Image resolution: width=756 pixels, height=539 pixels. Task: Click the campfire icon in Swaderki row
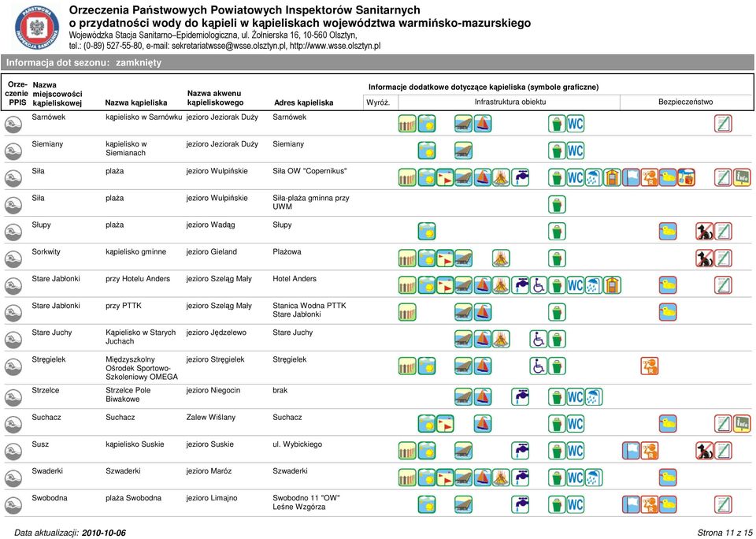[x=502, y=478]
